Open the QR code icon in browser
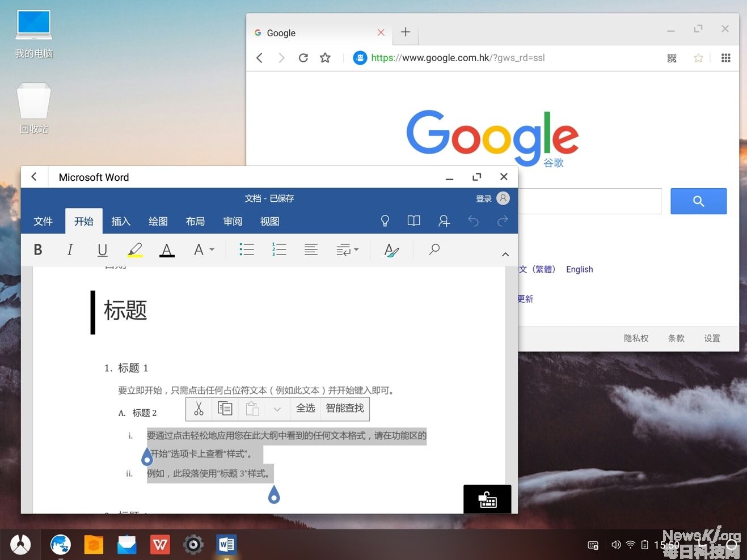747x560 pixels. tap(672, 58)
